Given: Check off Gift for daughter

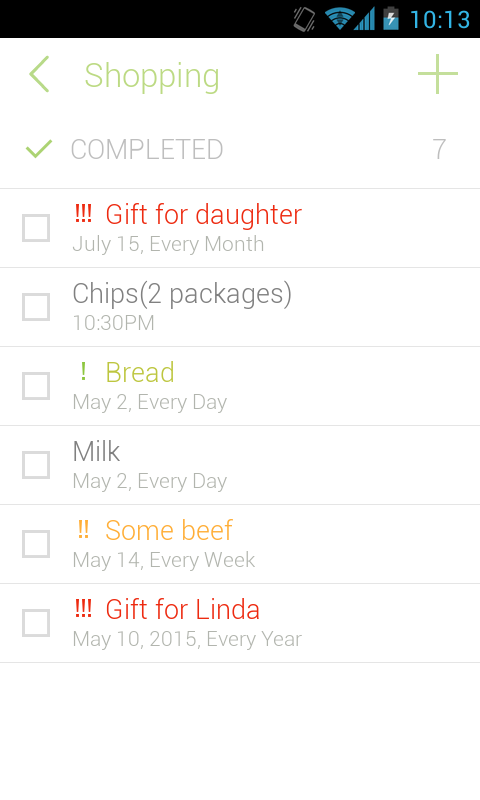Looking at the screenshot, I should (36, 228).
